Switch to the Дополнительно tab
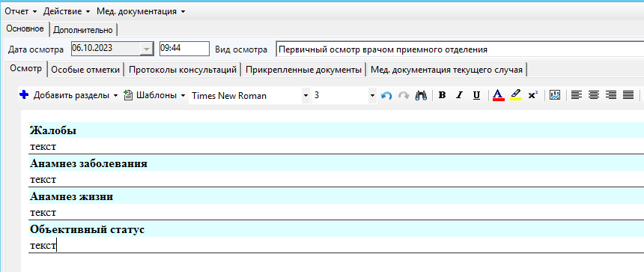 pos(83,30)
